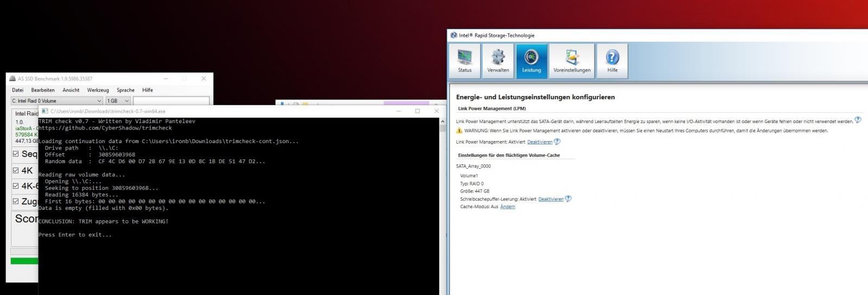This screenshot has height=295, width=868.
Task: Toggle the 4K benchmark checkbox
Action: point(16,170)
